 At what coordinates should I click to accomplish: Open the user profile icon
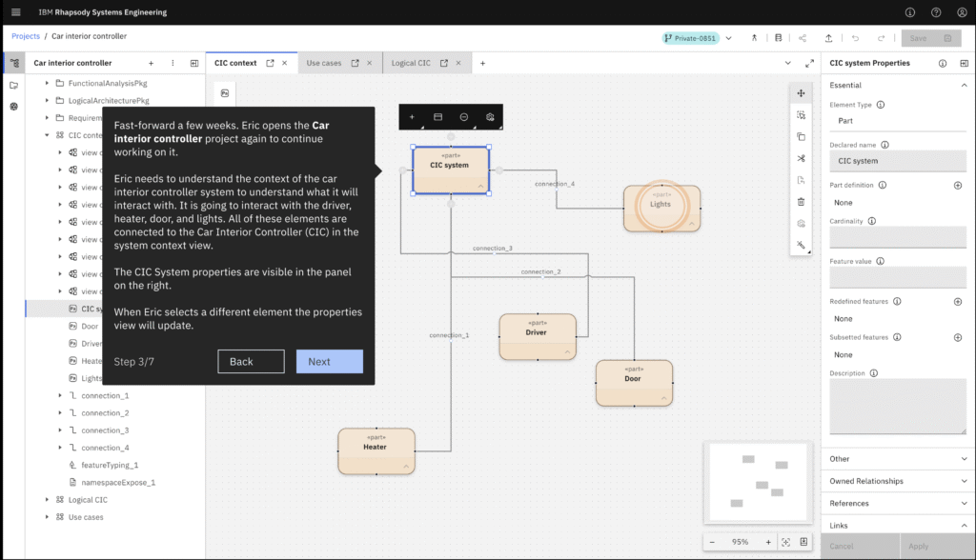pos(962,11)
